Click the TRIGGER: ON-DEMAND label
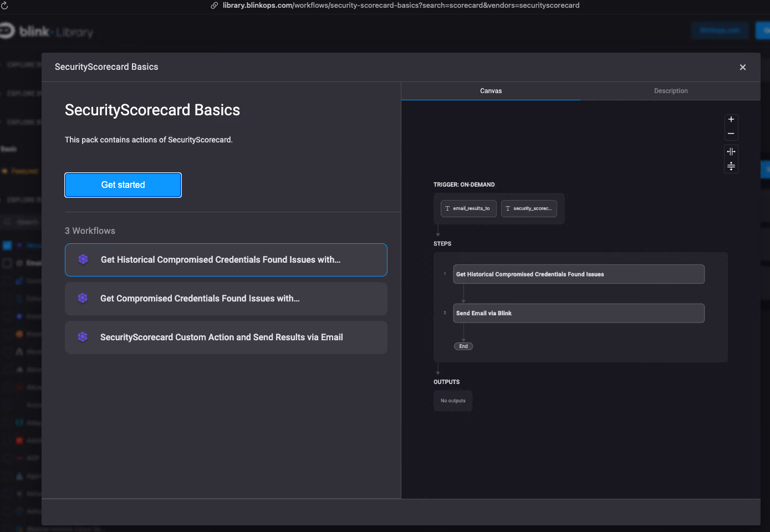Screen dimensions: 770x532 coord(464,185)
